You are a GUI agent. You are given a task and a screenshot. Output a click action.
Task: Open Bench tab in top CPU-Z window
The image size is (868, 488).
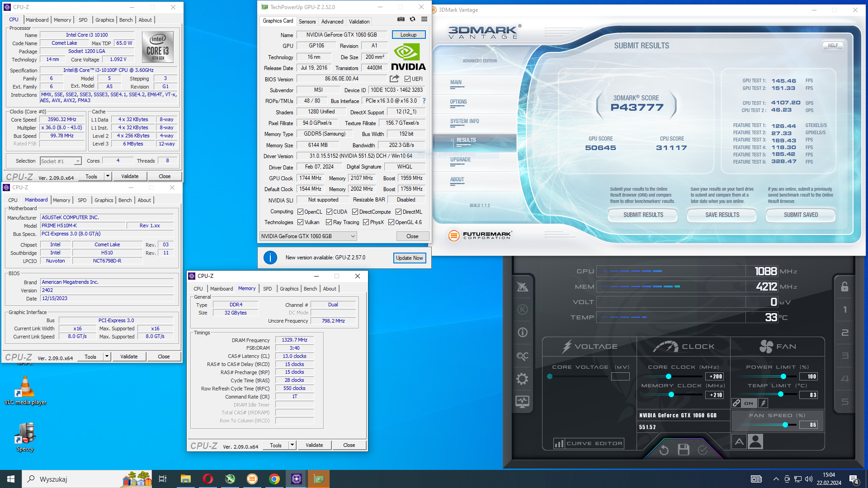[126, 20]
